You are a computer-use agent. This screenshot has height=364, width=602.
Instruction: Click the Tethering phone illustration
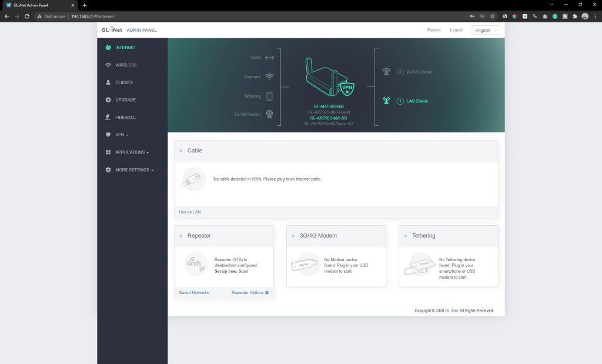tap(419, 264)
